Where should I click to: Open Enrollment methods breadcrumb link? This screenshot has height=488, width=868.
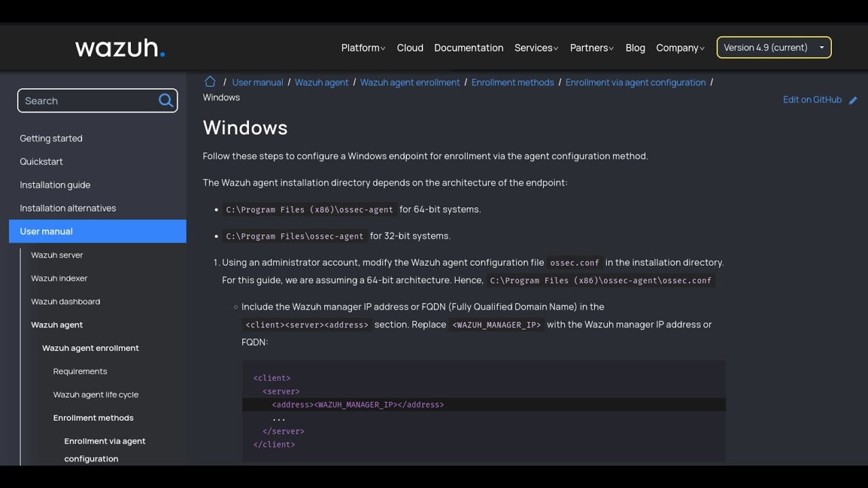pyautogui.click(x=513, y=82)
